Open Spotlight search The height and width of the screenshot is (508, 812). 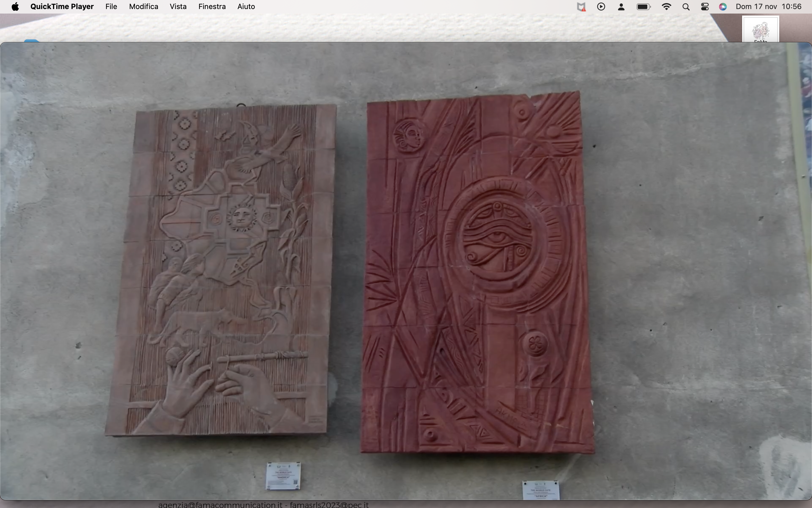coord(686,7)
